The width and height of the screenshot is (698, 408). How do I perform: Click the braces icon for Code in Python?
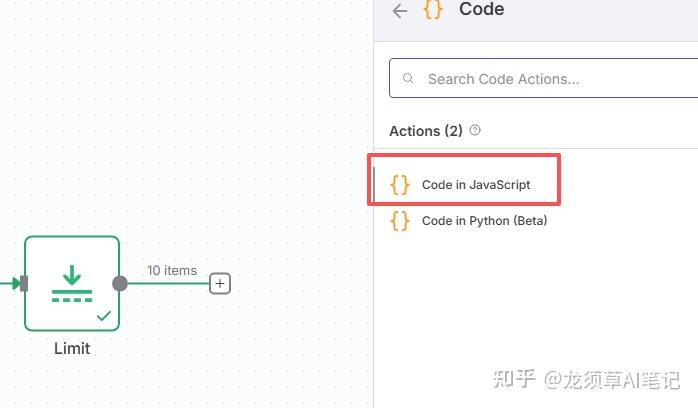(399, 220)
